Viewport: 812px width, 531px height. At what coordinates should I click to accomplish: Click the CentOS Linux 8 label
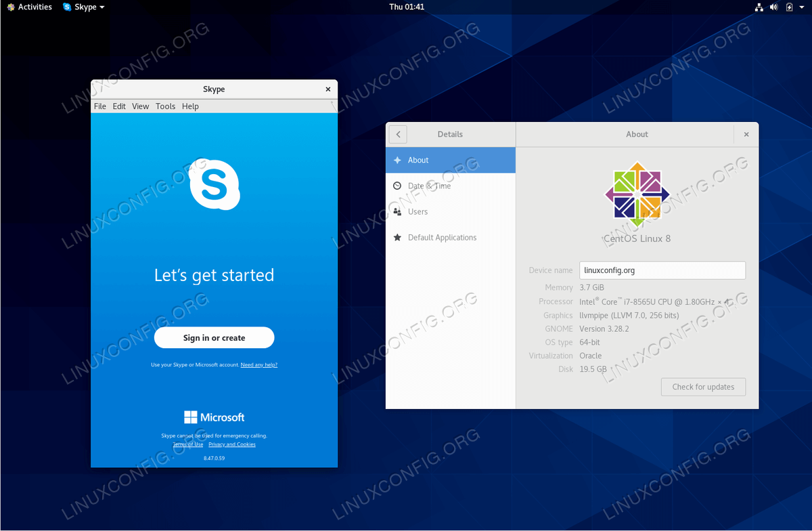pos(637,238)
